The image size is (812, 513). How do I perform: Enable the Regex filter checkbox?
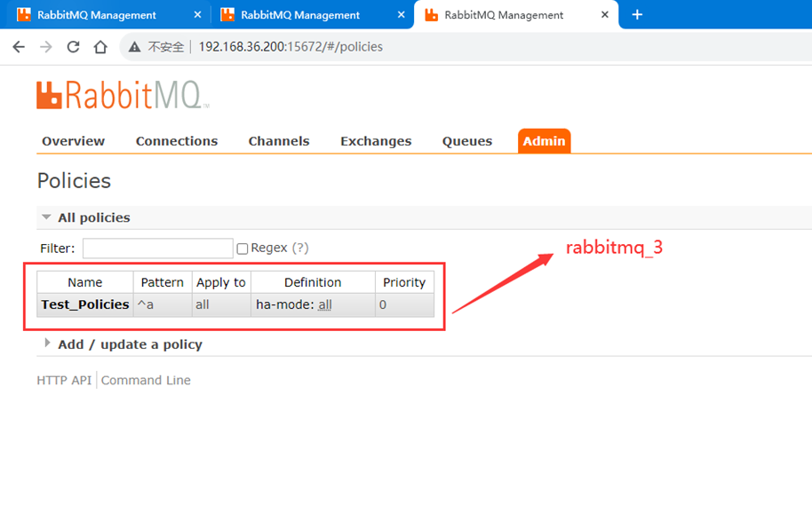243,249
